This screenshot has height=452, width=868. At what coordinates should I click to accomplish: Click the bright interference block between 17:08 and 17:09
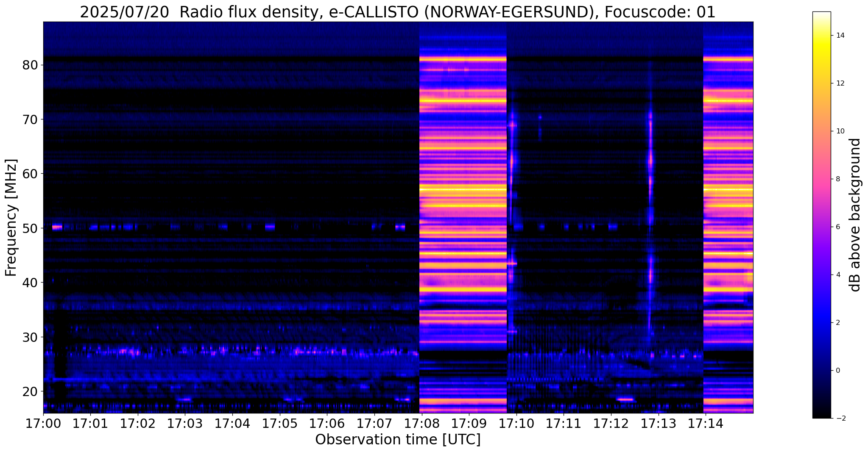pyautogui.click(x=463, y=217)
